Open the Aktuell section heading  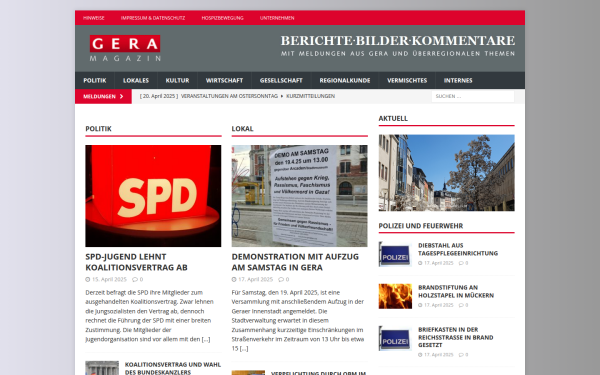pos(393,118)
